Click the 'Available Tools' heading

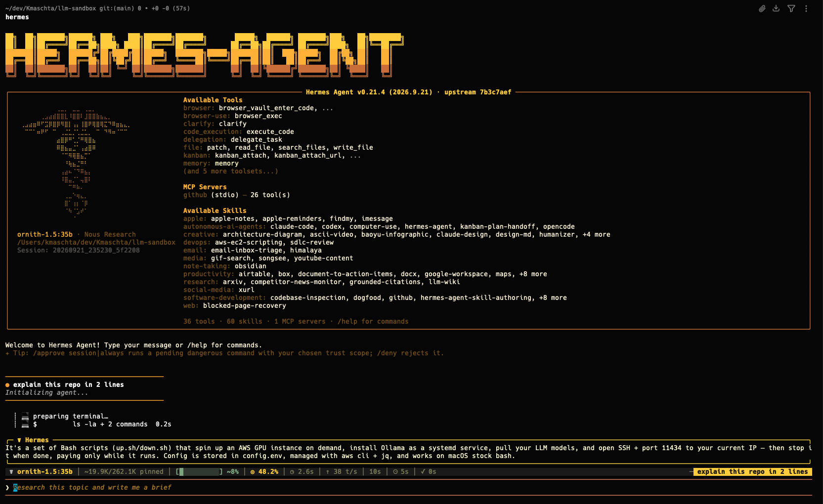[x=213, y=100]
